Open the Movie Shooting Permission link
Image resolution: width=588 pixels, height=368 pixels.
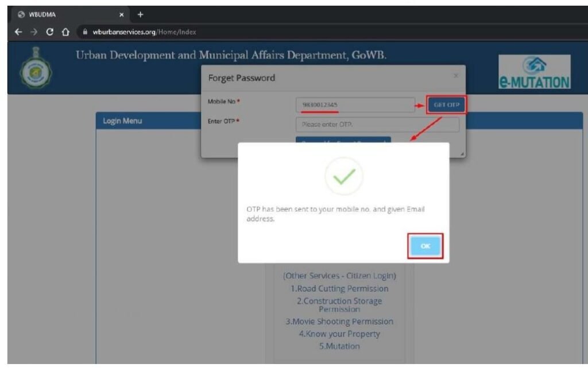pyautogui.click(x=339, y=321)
